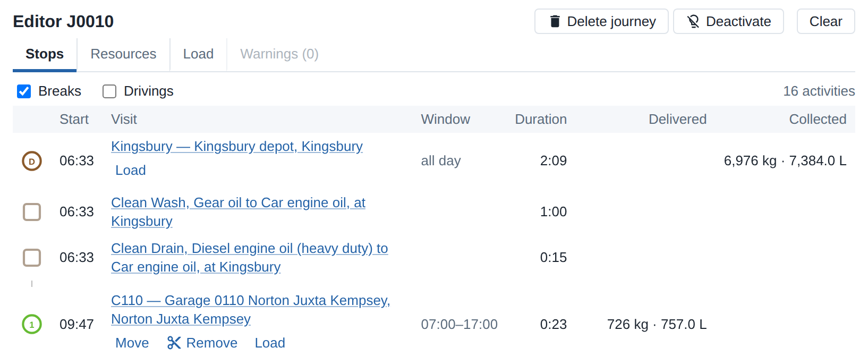
Task: Click the square marker for Clean Drain row
Action: coord(32,258)
